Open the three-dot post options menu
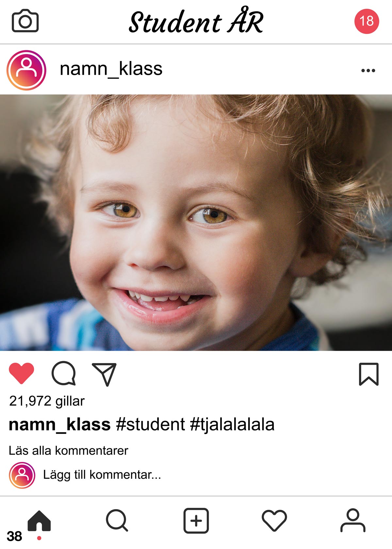 tap(368, 71)
